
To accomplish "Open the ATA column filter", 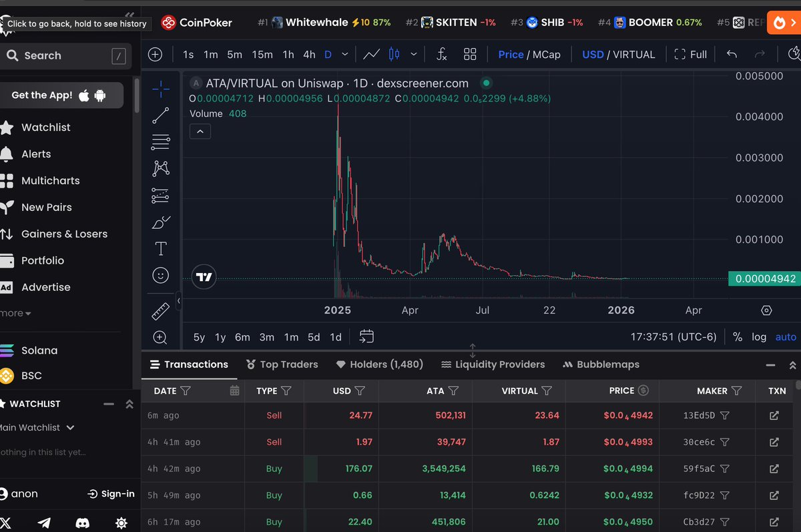I will tap(453, 390).
